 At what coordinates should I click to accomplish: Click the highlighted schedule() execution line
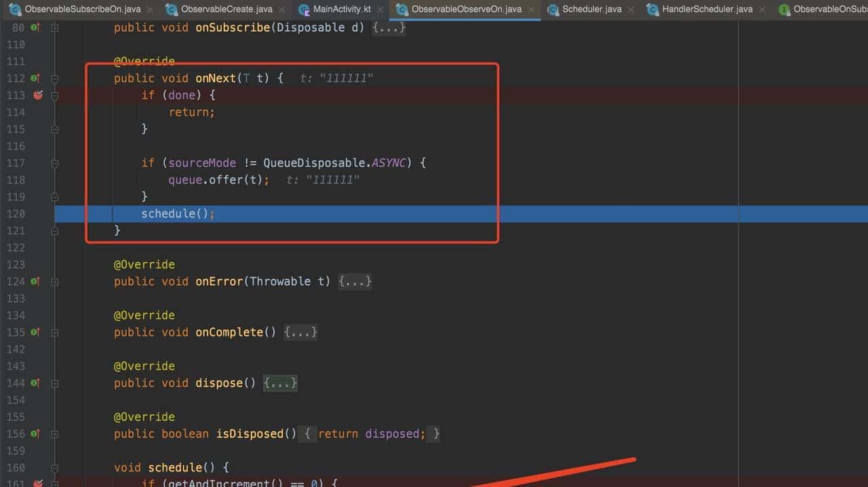(178, 214)
